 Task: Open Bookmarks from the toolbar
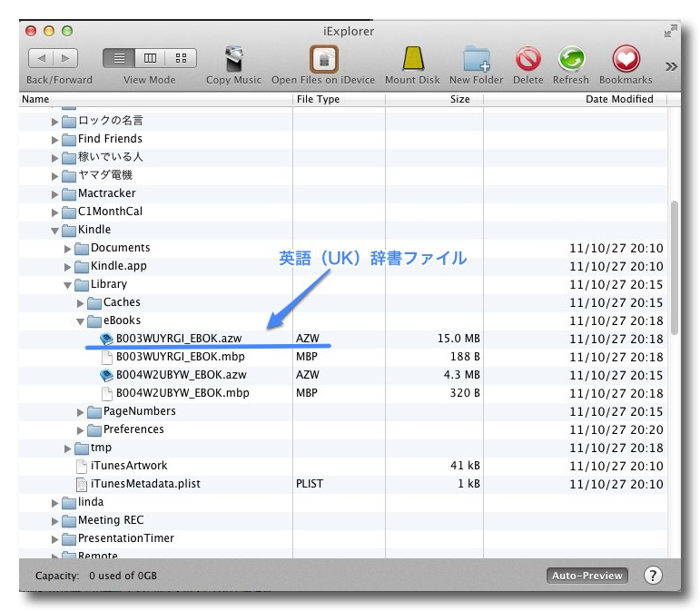[626, 59]
